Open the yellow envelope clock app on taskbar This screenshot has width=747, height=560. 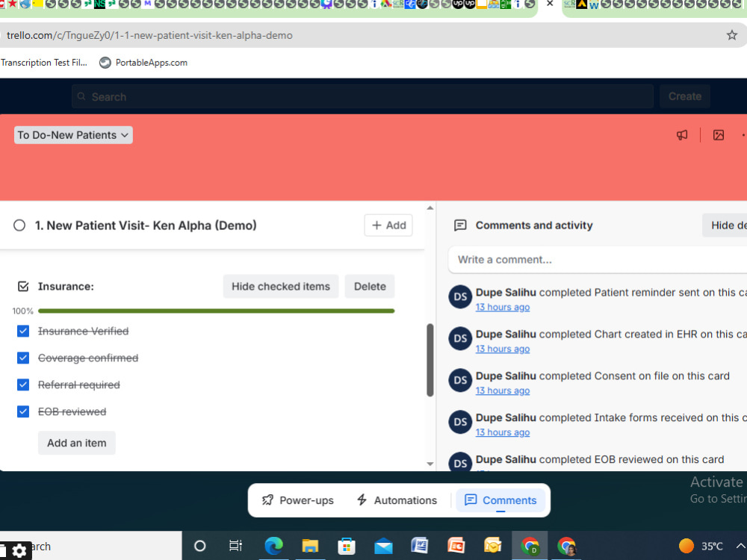click(492, 546)
